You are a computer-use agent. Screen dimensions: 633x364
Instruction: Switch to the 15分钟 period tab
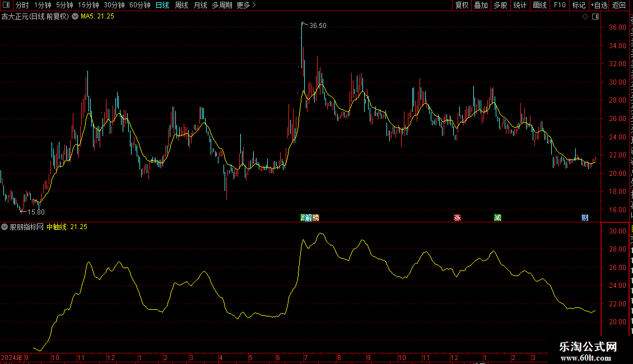tap(89, 5)
